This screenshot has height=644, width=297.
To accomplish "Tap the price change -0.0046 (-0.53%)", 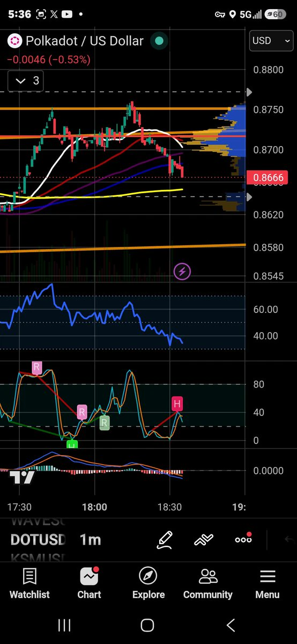I will (49, 60).
